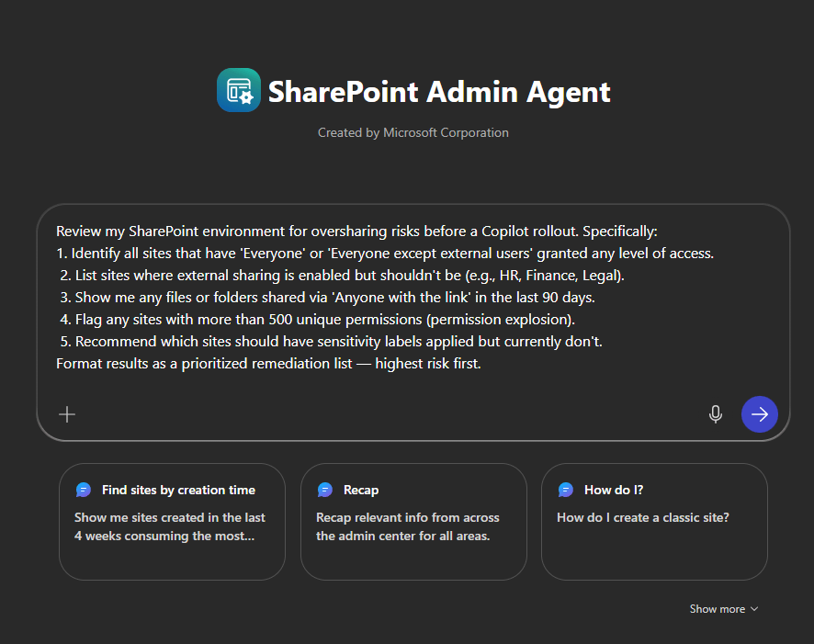
Task: Click the chat bubble icon beside Recap
Action: [324, 490]
